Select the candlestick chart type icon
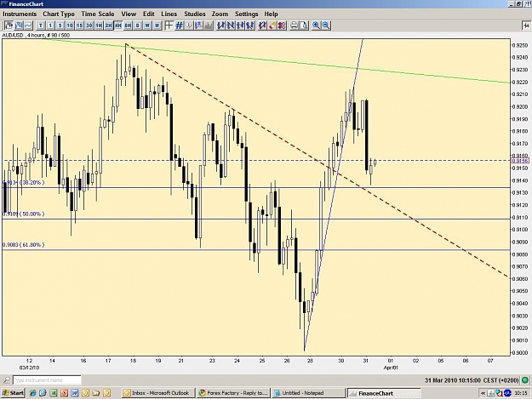This screenshot has height=399, width=532. pyautogui.click(x=9, y=26)
